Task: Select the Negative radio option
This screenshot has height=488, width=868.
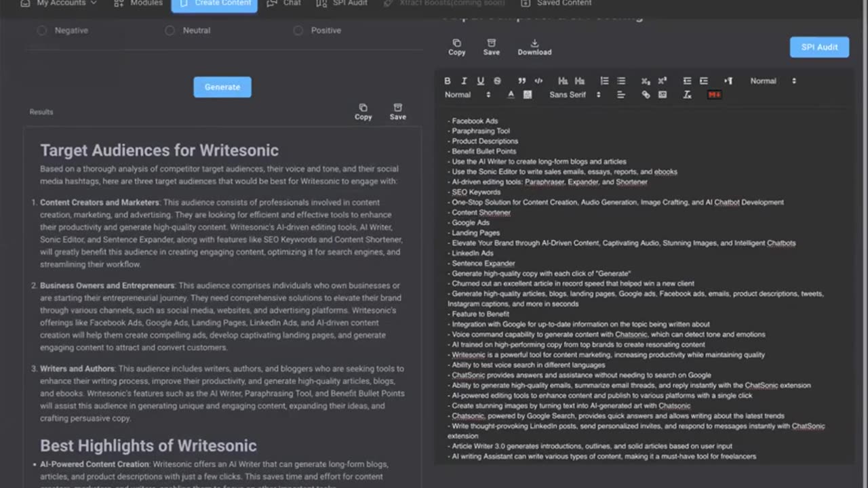Action: (42, 30)
